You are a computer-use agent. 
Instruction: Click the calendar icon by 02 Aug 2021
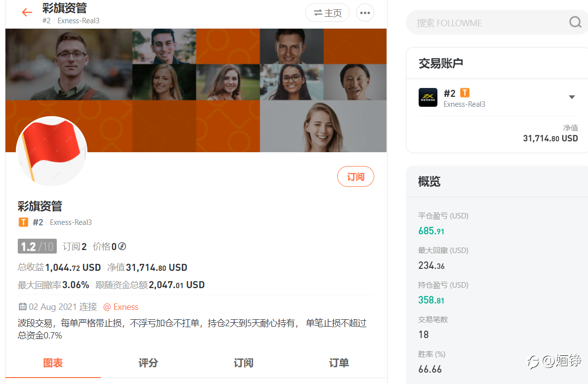[x=23, y=307]
